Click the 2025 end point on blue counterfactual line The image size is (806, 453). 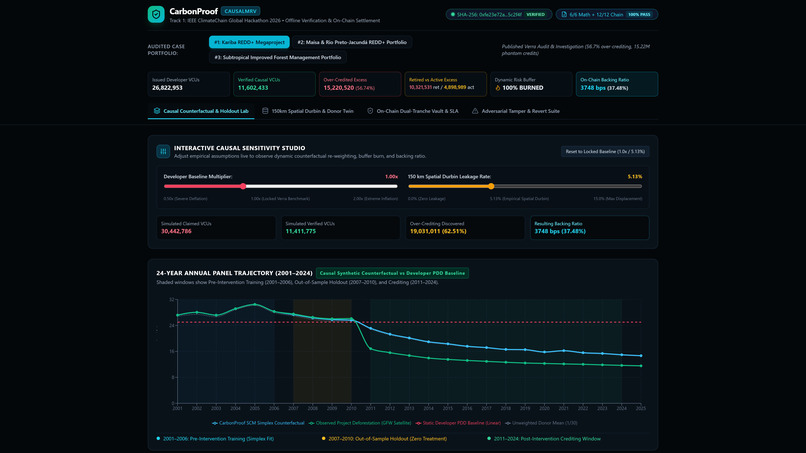[x=641, y=356]
